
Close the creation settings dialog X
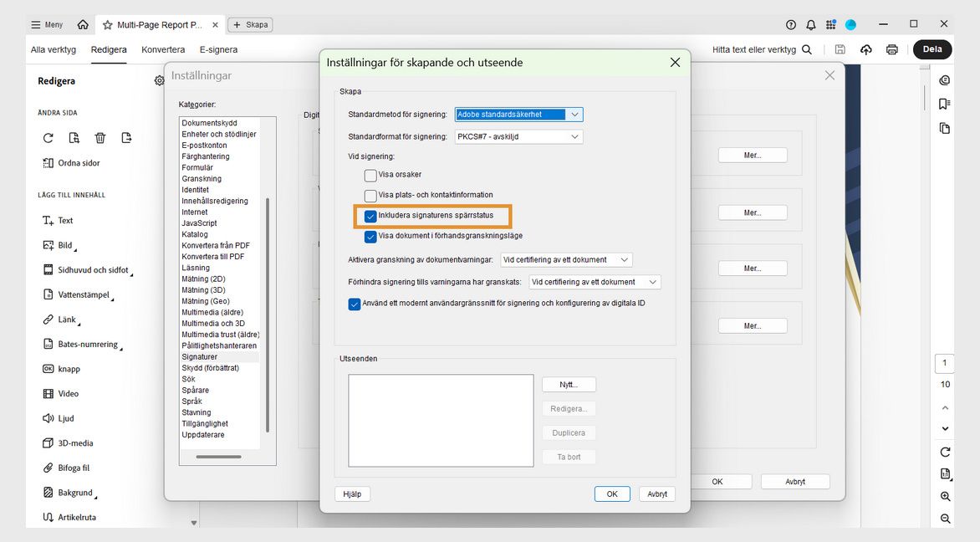[675, 63]
